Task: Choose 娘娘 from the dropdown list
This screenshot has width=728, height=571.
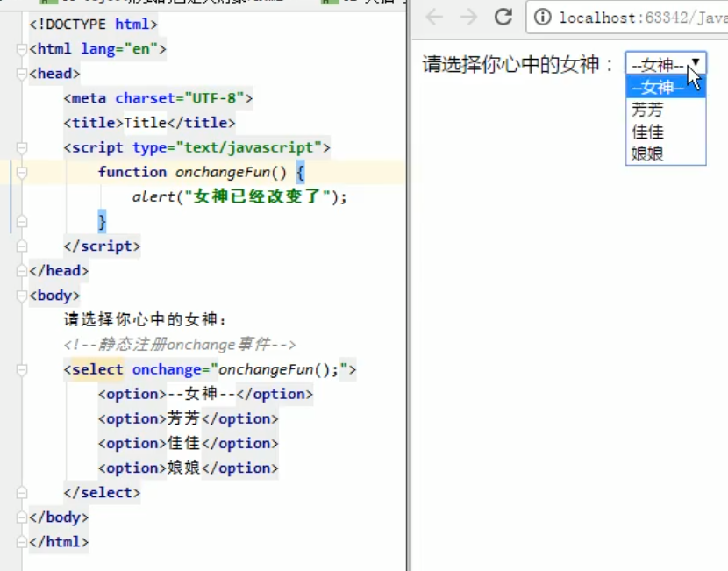Action: [x=666, y=153]
